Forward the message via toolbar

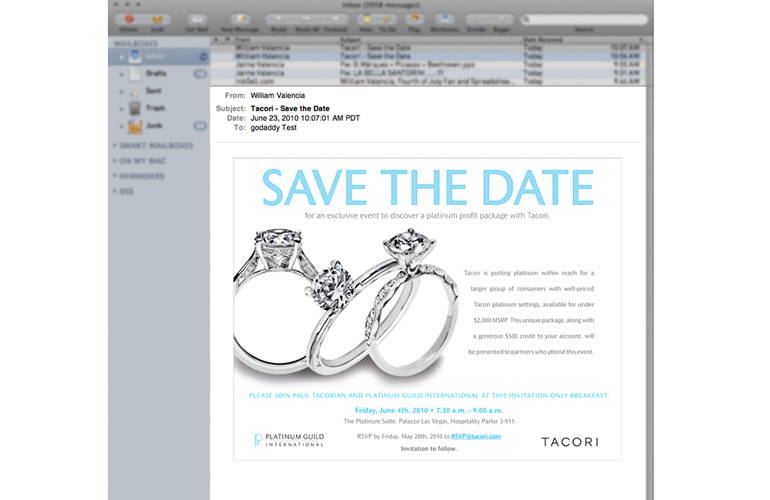pyautogui.click(x=335, y=19)
